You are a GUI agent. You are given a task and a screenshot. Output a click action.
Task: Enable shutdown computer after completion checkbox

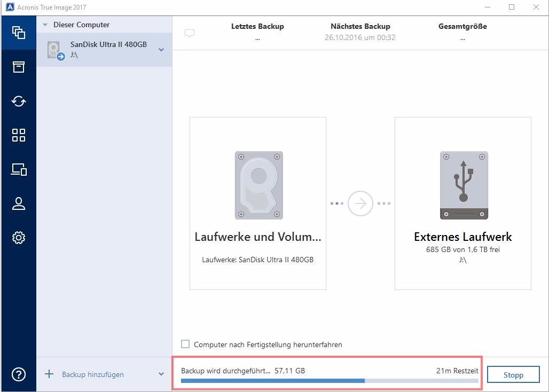185,344
